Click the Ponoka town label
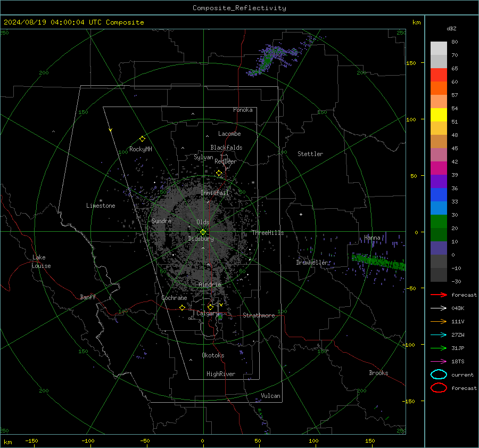The width and height of the screenshot is (479, 448). (243, 110)
